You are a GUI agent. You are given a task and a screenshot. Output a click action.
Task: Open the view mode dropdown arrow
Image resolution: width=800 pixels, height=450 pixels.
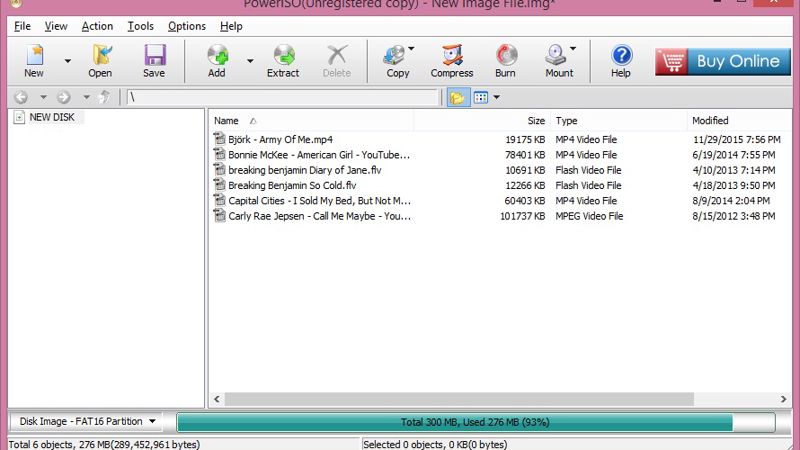tap(496, 97)
